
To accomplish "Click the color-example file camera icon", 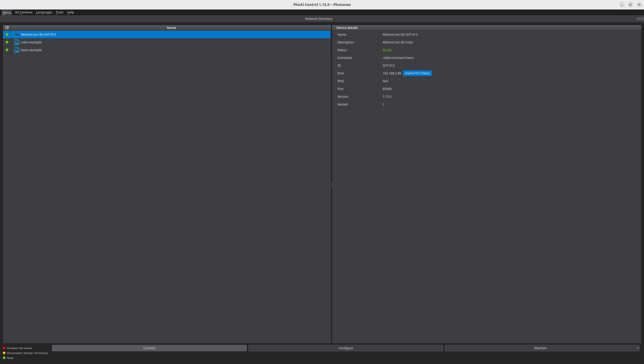I will click(x=17, y=42).
